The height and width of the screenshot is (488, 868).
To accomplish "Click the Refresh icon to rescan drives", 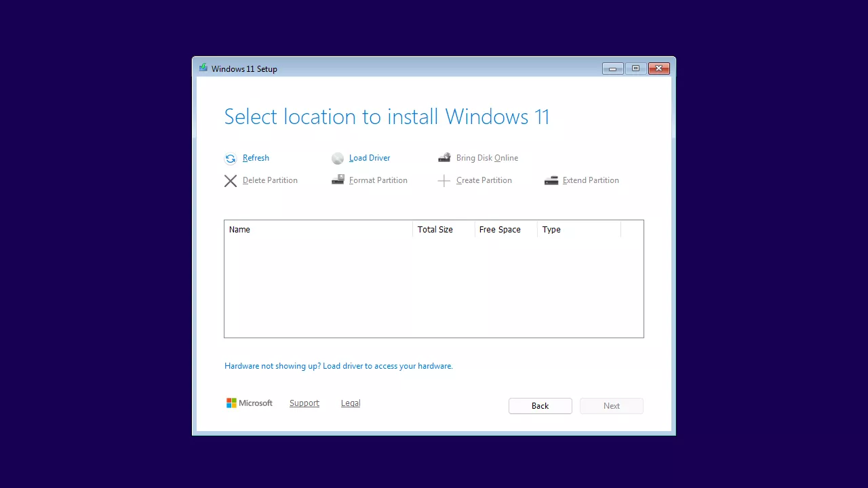I will coord(231,158).
